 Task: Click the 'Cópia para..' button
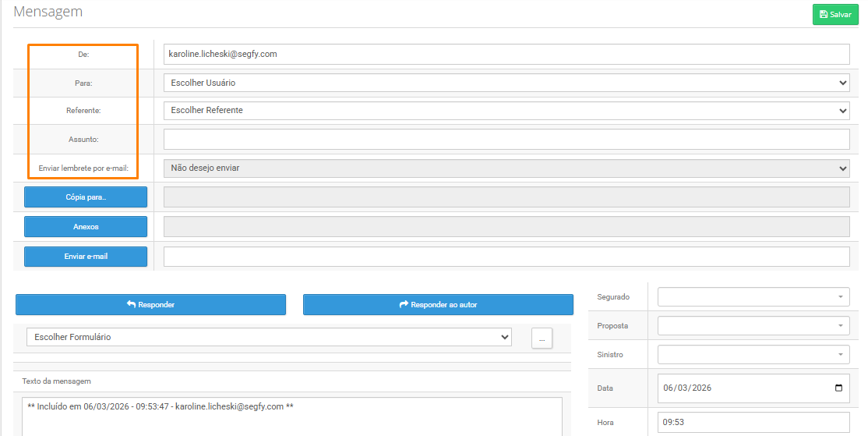click(x=86, y=197)
